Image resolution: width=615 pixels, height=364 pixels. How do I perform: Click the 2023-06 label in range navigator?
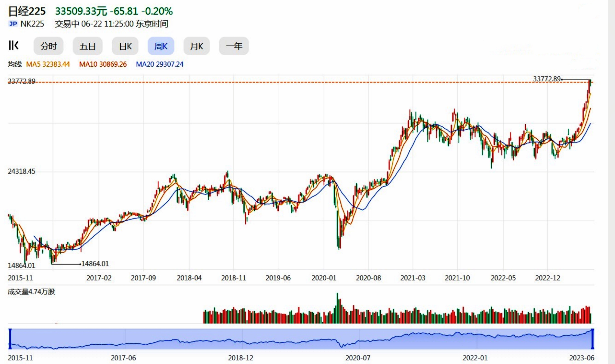[x=582, y=358]
